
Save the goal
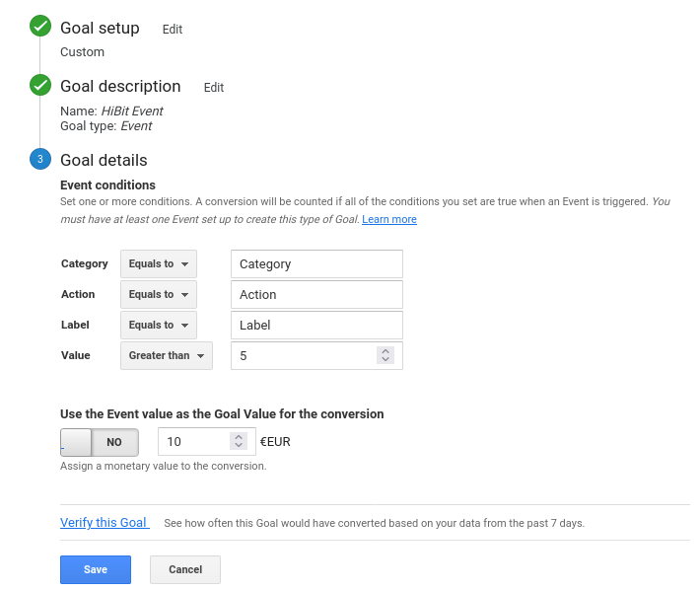coord(96,570)
